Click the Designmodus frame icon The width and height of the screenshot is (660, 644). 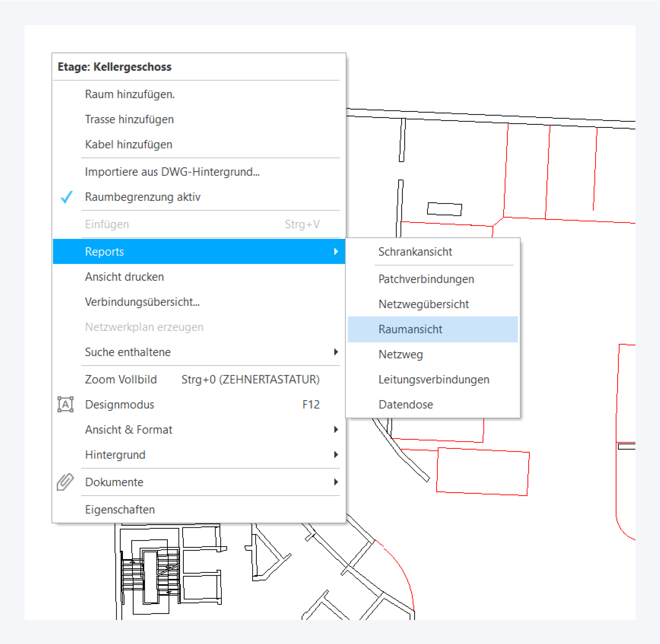click(x=65, y=405)
